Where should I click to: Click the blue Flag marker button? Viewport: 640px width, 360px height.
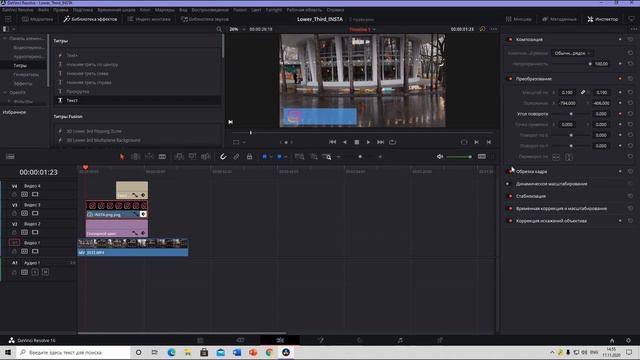(x=264, y=157)
